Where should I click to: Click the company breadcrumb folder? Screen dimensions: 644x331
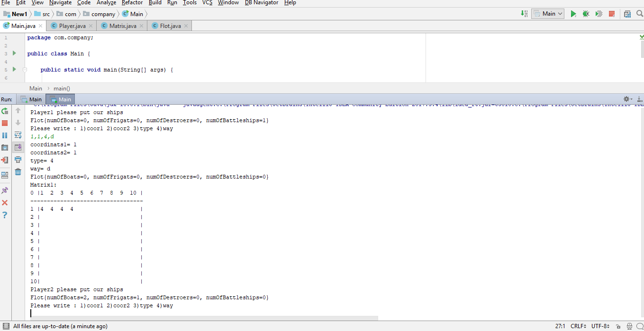point(99,14)
